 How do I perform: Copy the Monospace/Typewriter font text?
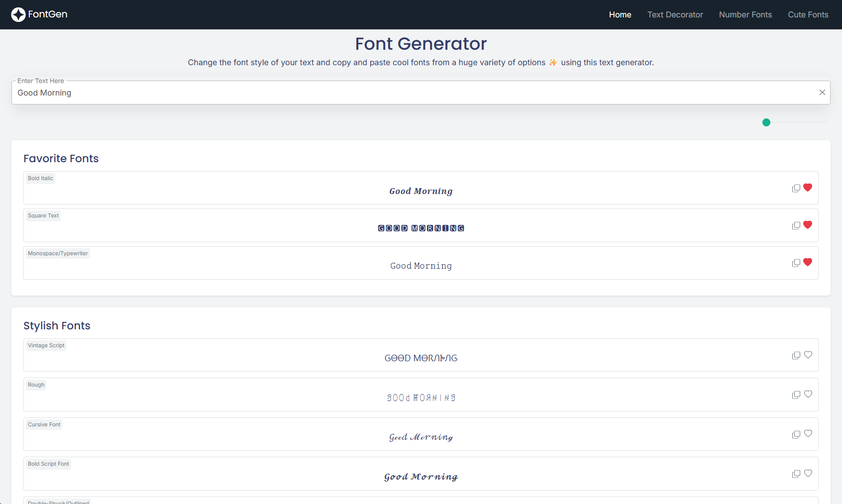tap(796, 263)
